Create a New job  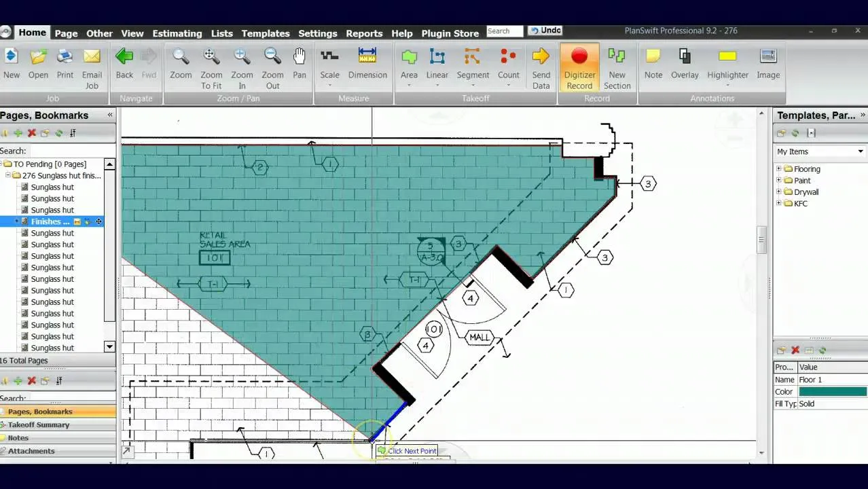coord(11,65)
